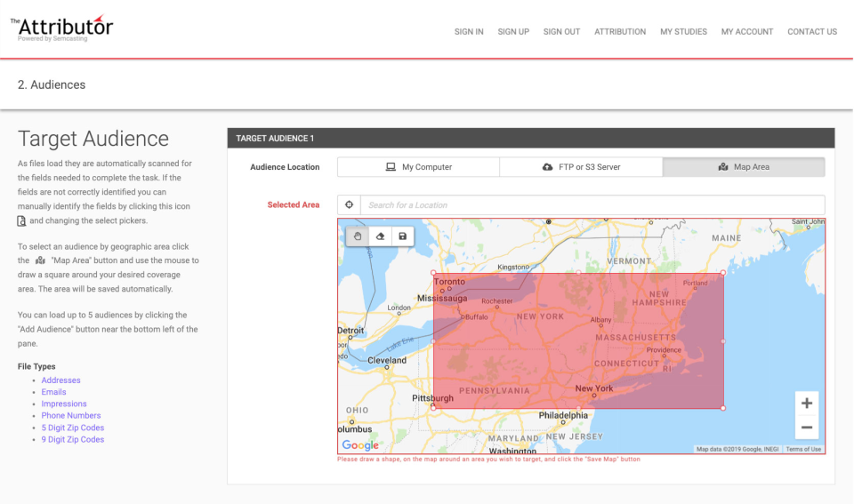Click Philadelphia label on map
854x504 pixels.
click(x=563, y=415)
